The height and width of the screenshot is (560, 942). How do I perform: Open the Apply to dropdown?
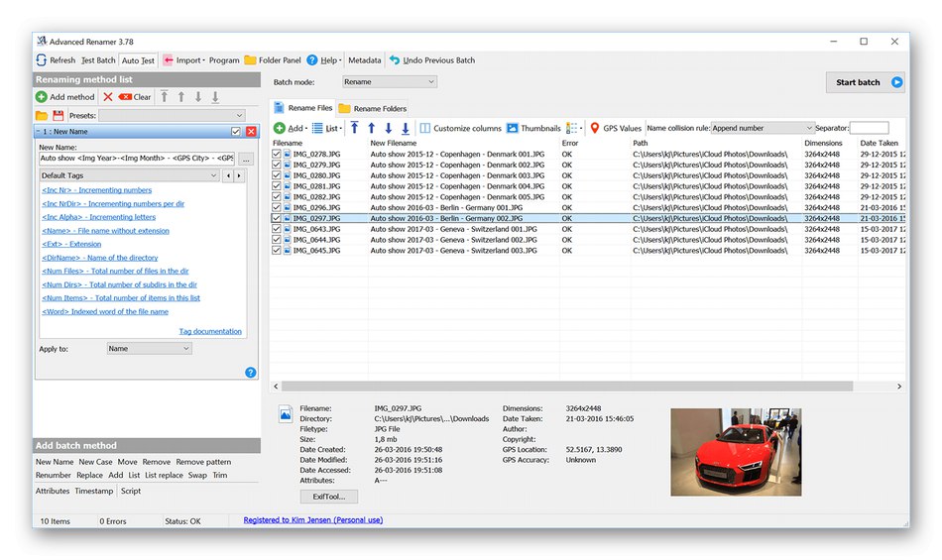[x=149, y=349]
